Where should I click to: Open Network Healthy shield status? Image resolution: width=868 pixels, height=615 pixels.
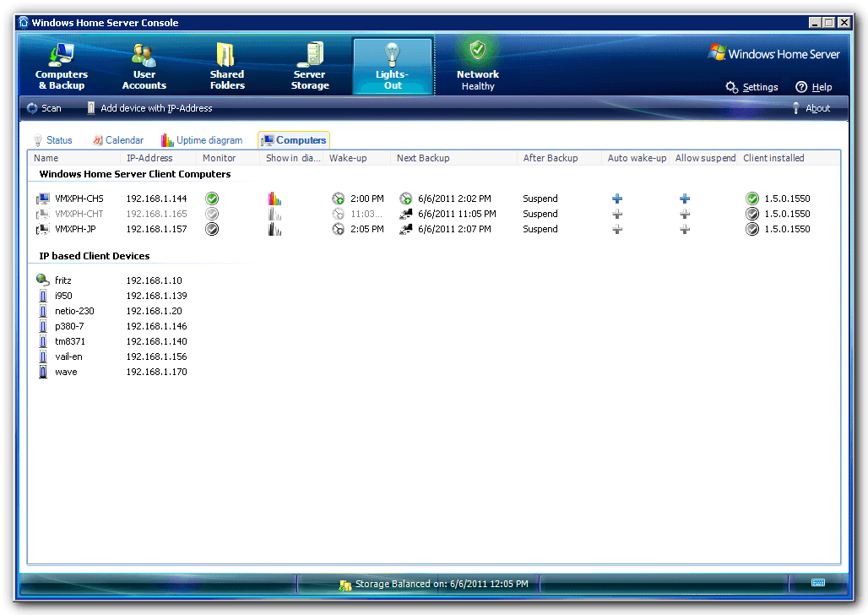coord(478,66)
